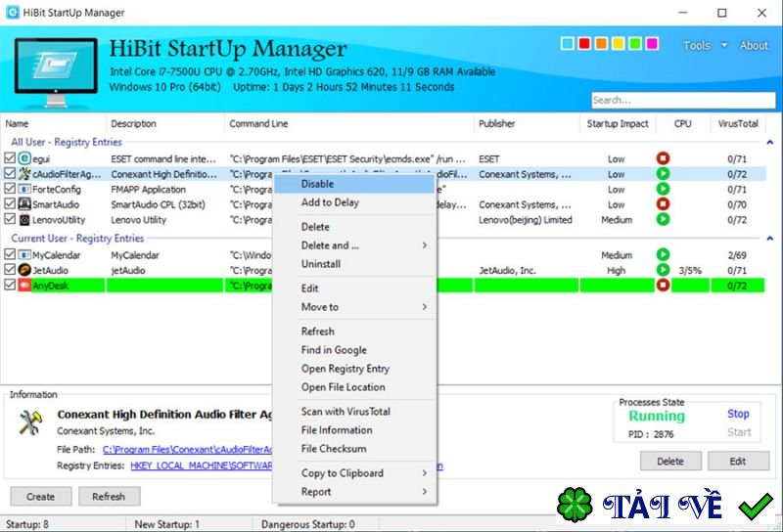The width and height of the screenshot is (783, 532).
Task: Click SmartAudio's red stopped status icon
Action: (x=663, y=204)
